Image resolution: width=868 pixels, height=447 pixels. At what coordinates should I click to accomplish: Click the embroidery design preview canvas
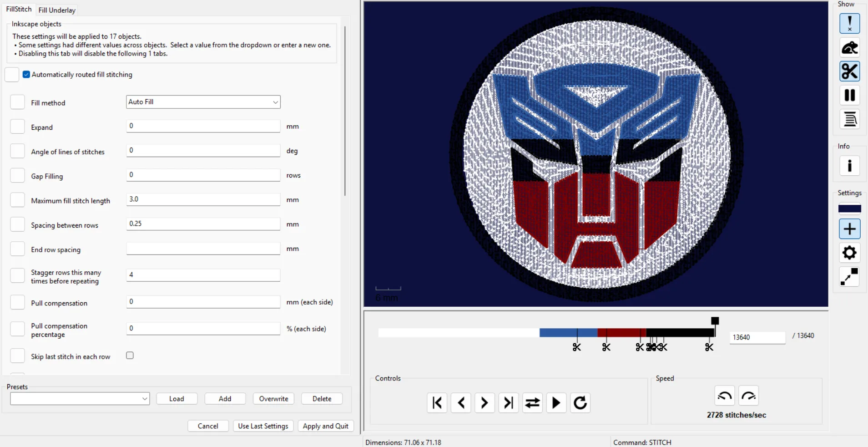click(596, 154)
